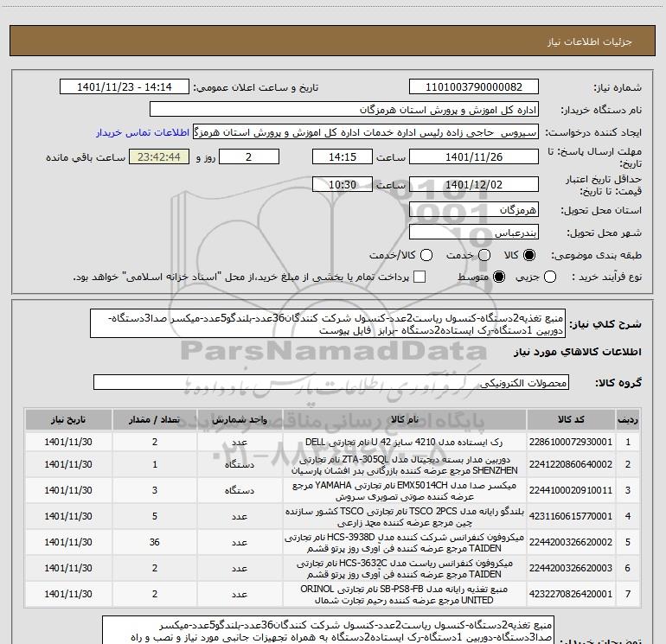Click product code 2241220860640002

tap(571, 464)
